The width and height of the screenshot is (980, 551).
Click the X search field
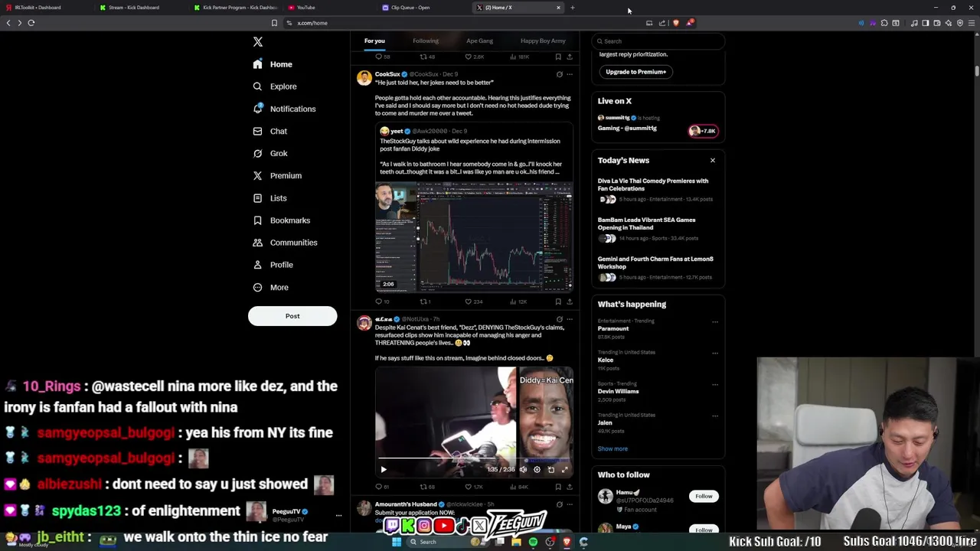(x=658, y=41)
